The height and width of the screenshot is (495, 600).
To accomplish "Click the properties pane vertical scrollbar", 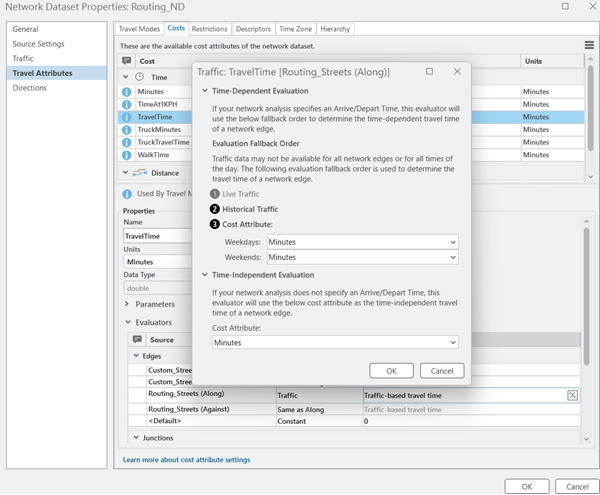I will point(587,296).
